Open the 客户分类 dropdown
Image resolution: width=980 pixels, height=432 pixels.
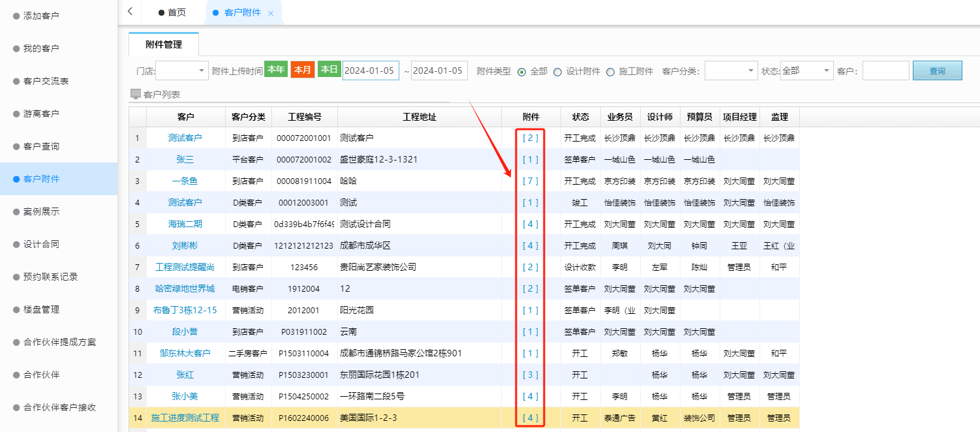pyautogui.click(x=731, y=72)
